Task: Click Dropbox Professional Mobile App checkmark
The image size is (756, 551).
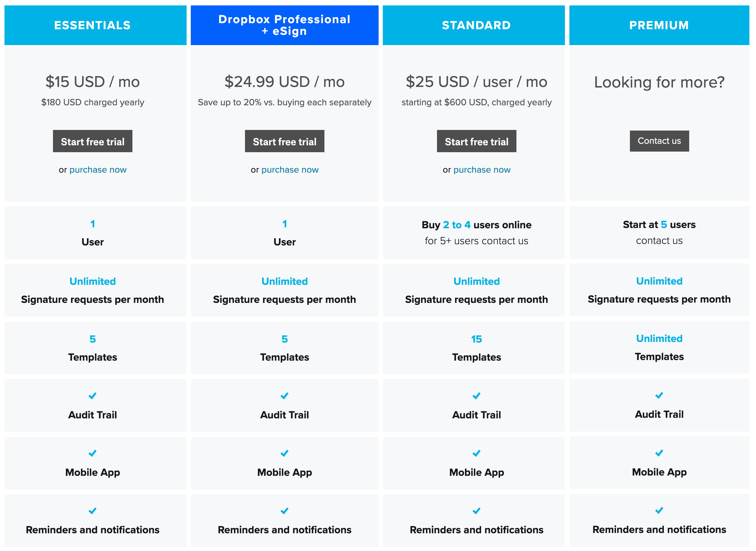Action: 284,454
